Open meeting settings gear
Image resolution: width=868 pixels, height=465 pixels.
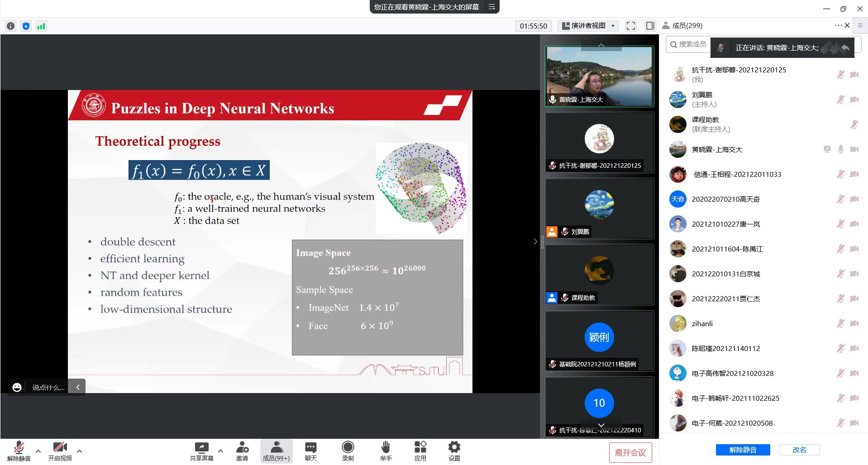pyautogui.click(x=454, y=448)
